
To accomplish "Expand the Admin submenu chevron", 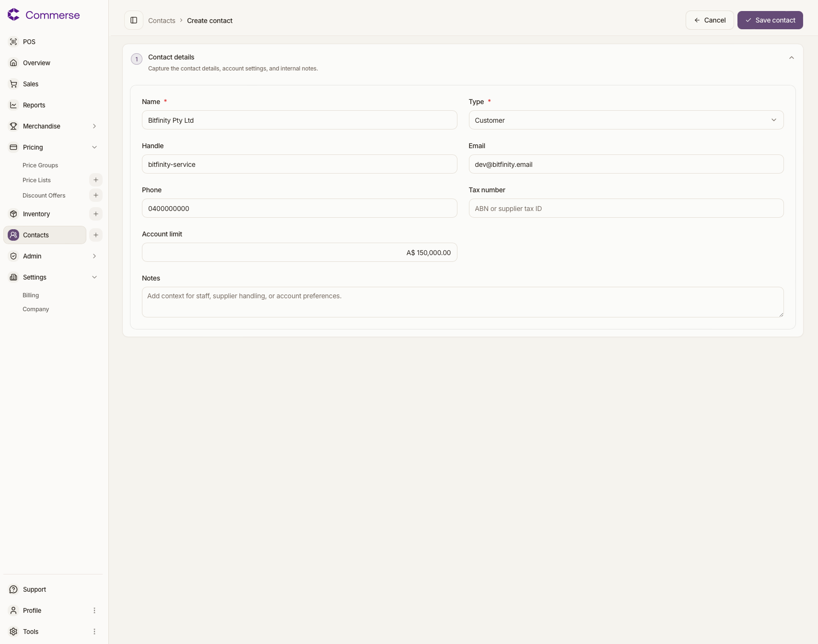I will 94,256.
